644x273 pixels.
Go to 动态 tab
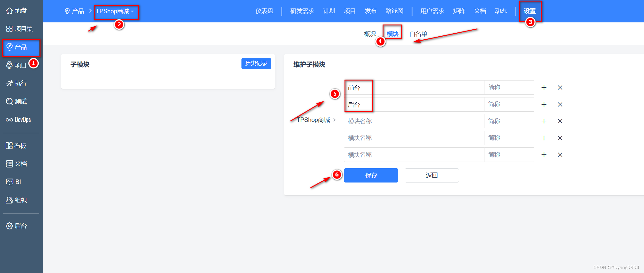(501, 11)
